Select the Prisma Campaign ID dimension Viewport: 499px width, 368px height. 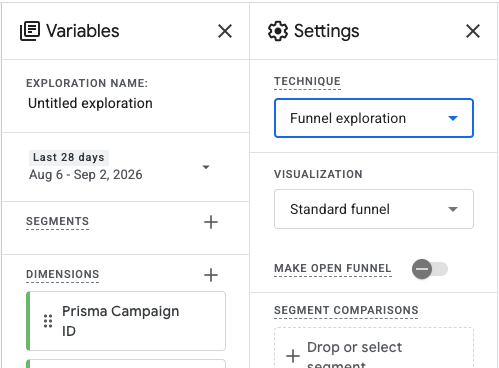click(x=126, y=321)
